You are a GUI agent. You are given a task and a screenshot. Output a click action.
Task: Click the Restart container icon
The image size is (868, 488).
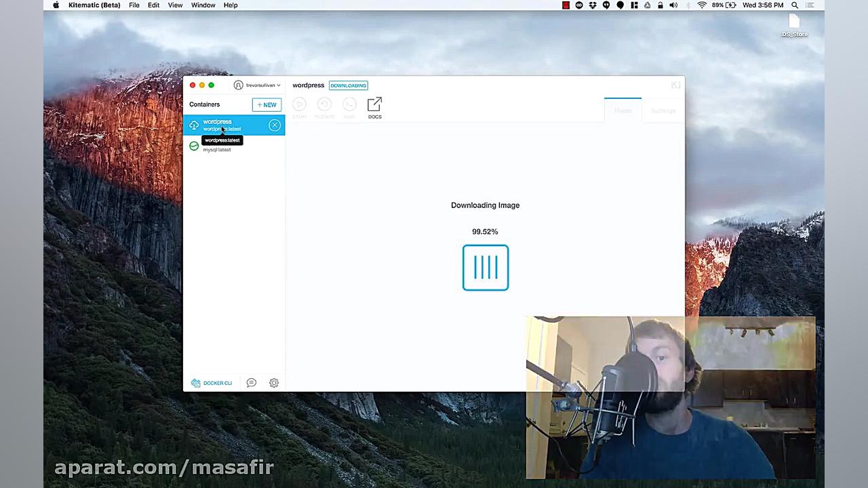pos(324,105)
